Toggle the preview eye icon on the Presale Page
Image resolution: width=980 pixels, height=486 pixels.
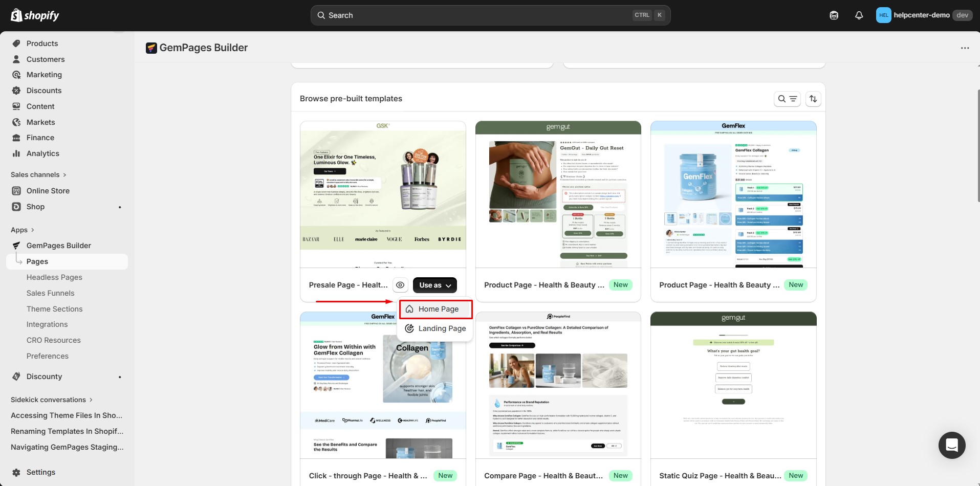tap(400, 285)
